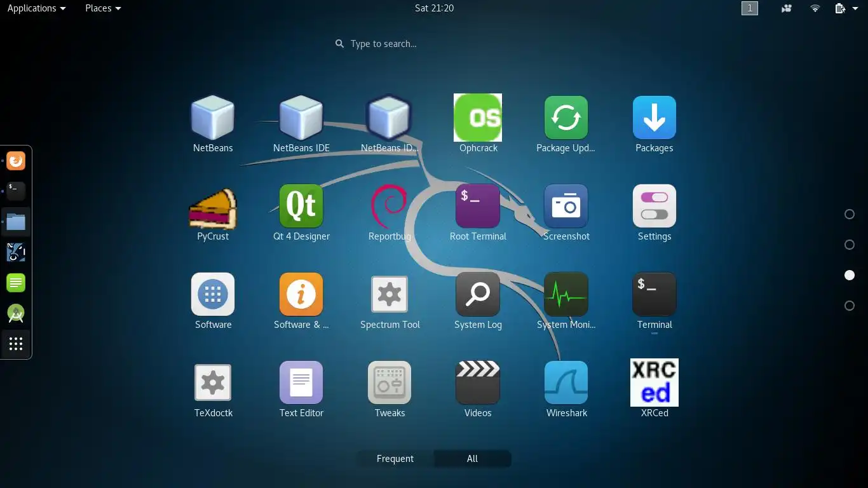Launch Android Studio from the dock

point(16,313)
